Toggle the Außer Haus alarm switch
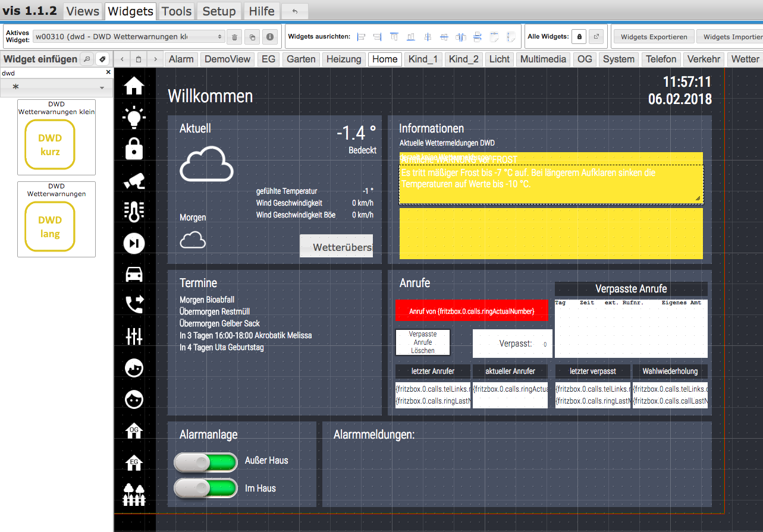 pos(205,461)
